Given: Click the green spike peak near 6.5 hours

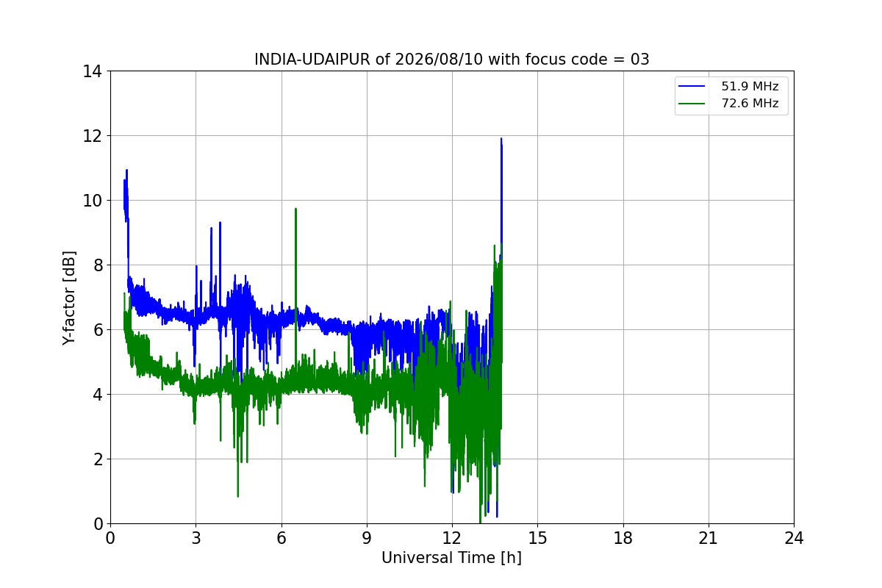Looking at the screenshot, I should (295, 209).
